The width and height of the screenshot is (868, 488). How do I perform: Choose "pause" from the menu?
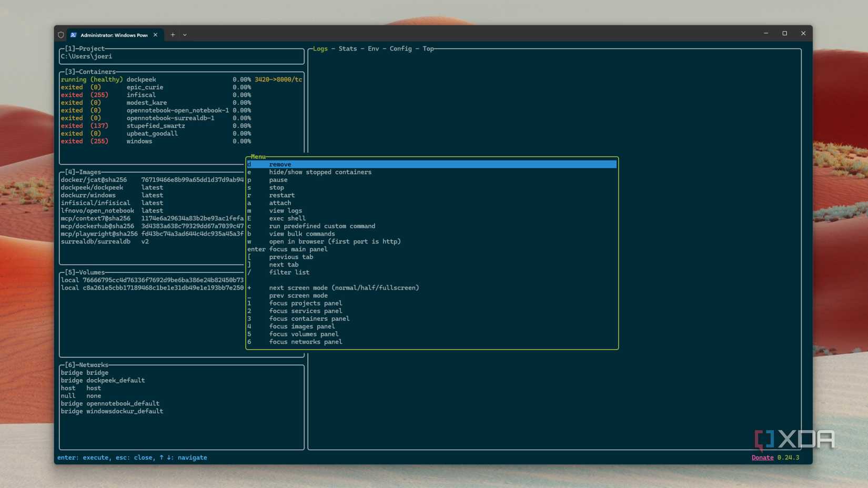278,180
